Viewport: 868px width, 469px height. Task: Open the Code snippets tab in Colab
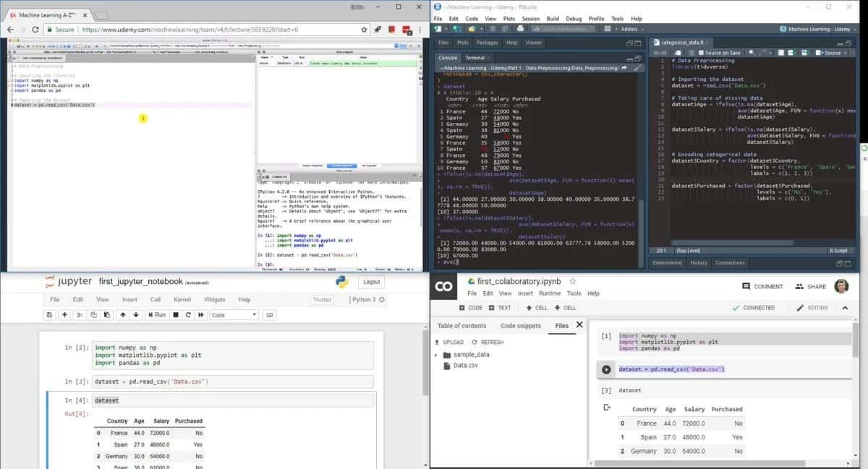[521, 326]
